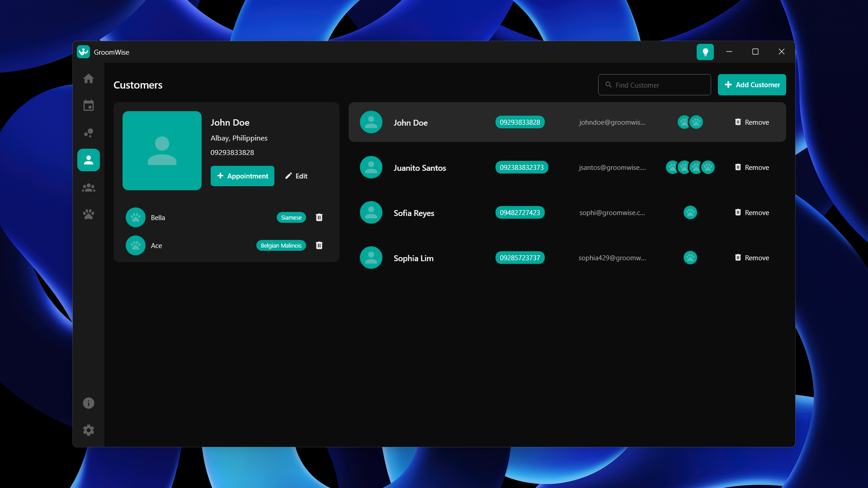
Task: Click Add Customer button
Action: [x=752, y=85]
